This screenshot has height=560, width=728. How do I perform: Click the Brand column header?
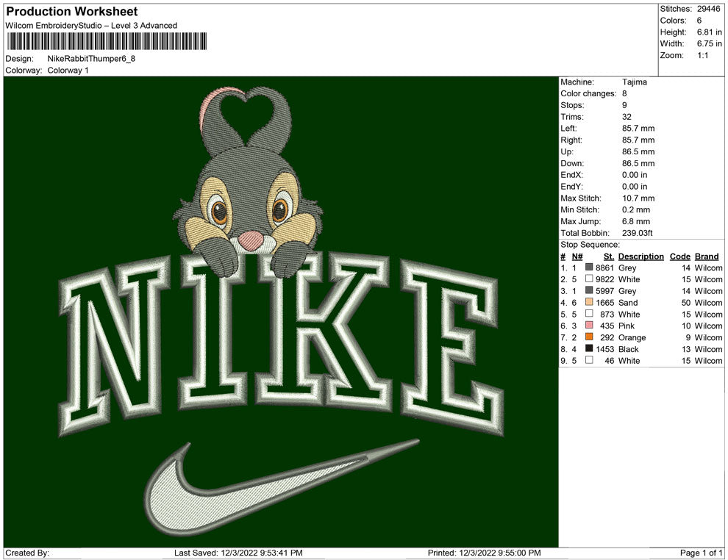click(x=707, y=256)
